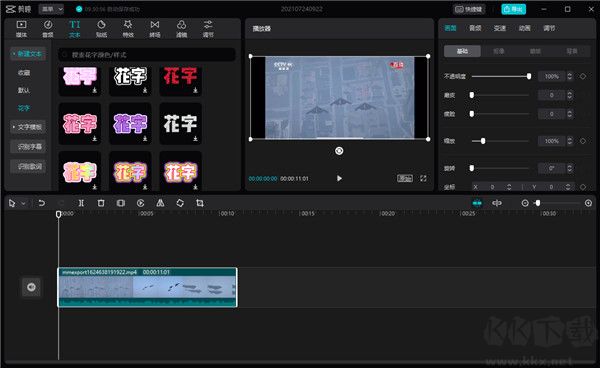600x368 pixels.
Task: Click the teal 导出 export button
Action: (514, 9)
